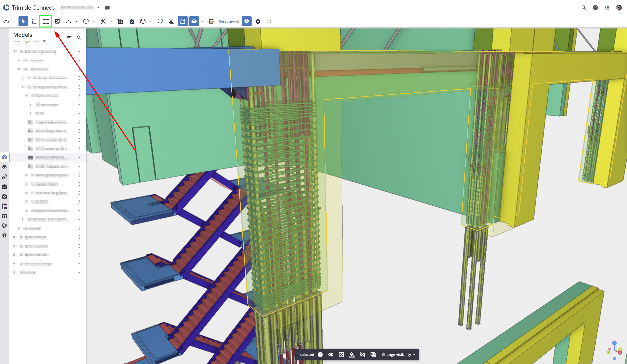627x364 pixels.
Task: Toggle the eye visibility button in toolbar
Action: pos(194,21)
